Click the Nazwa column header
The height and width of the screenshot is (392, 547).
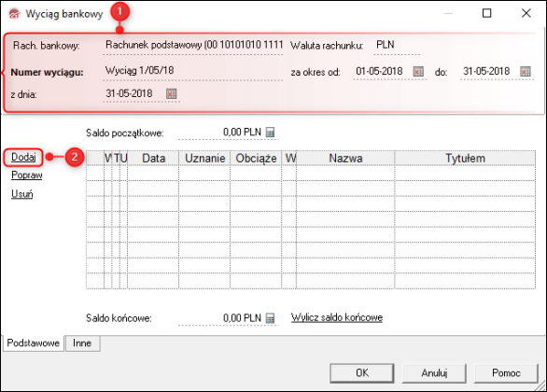(345, 159)
